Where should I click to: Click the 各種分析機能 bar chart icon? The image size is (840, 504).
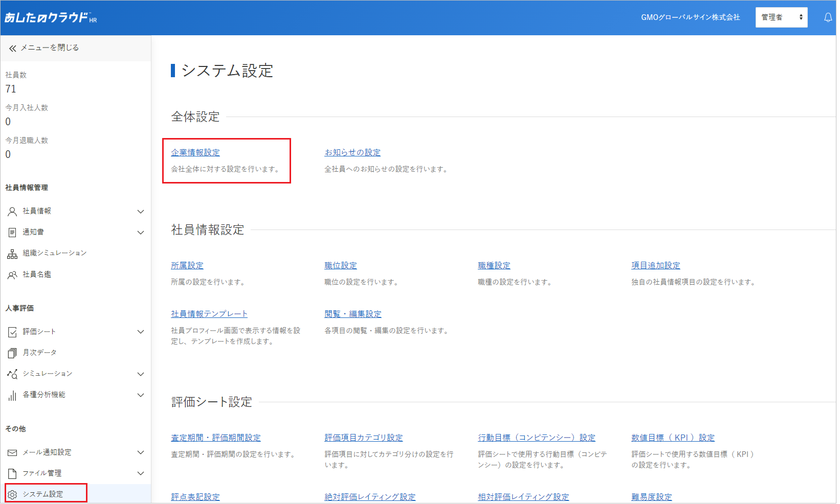(12, 395)
